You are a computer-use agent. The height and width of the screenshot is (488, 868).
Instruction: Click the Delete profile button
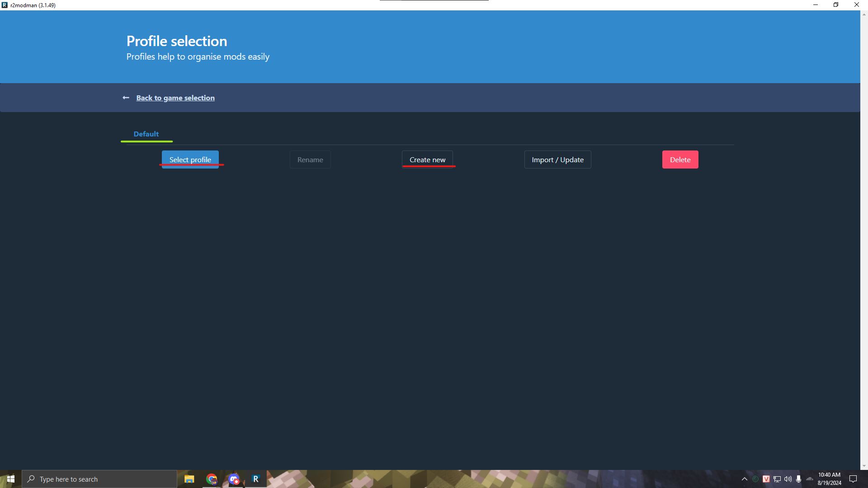coord(679,159)
